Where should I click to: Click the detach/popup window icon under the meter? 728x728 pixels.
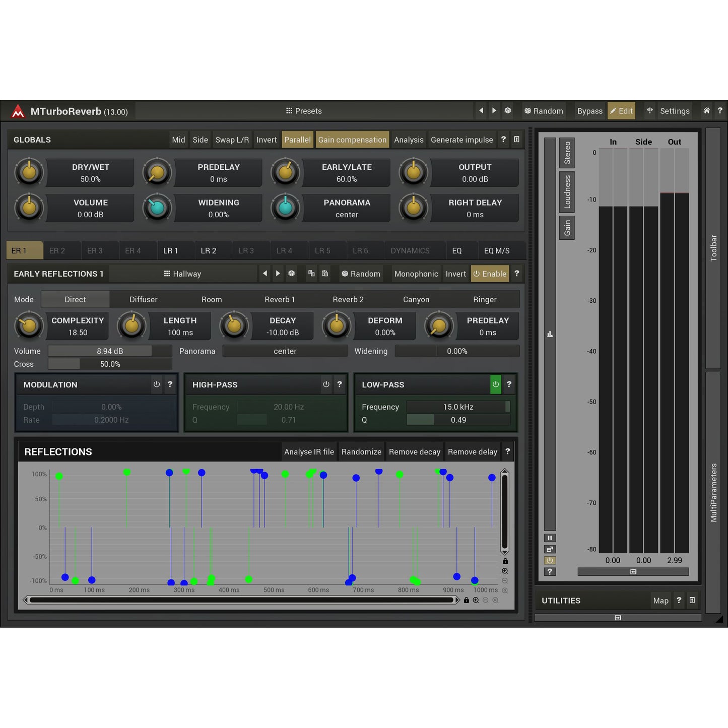click(550, 549)
